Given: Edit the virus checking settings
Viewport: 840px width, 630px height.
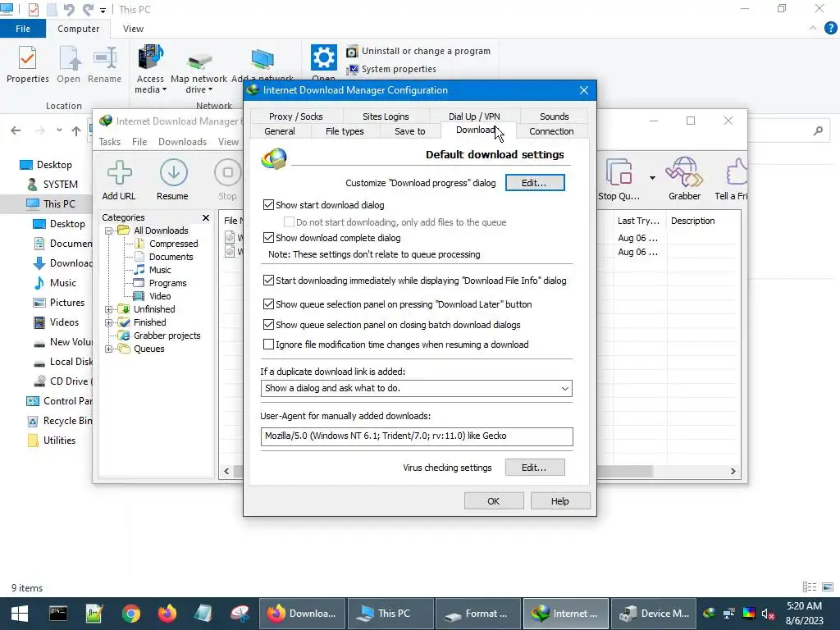Looking at the screenshot, I should [535, 468].
